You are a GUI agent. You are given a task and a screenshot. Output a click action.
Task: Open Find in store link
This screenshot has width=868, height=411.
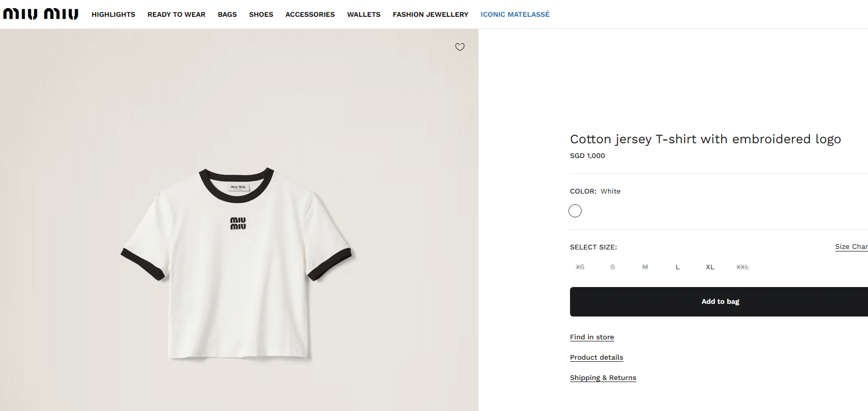(x=592, y=337)
